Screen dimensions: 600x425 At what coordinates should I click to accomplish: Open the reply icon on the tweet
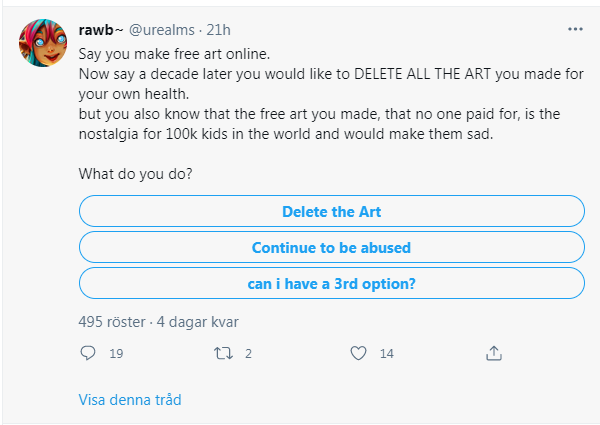pos(88,353)
